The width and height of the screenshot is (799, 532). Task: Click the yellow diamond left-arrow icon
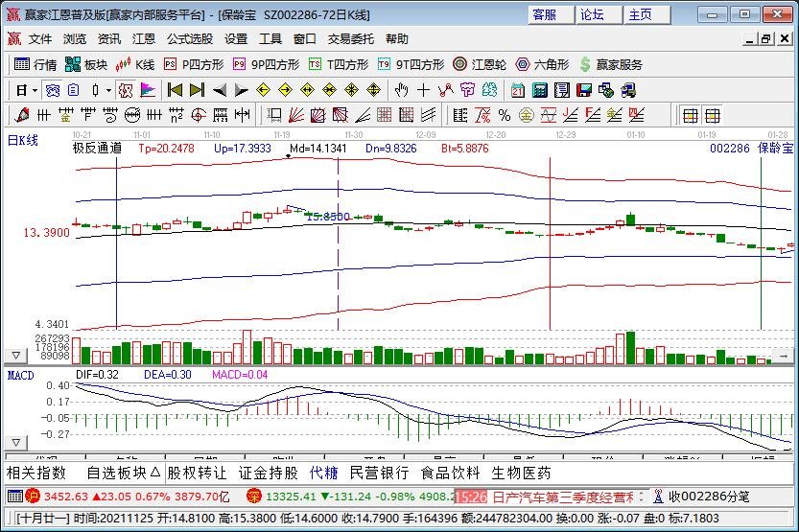pos(263,91)
